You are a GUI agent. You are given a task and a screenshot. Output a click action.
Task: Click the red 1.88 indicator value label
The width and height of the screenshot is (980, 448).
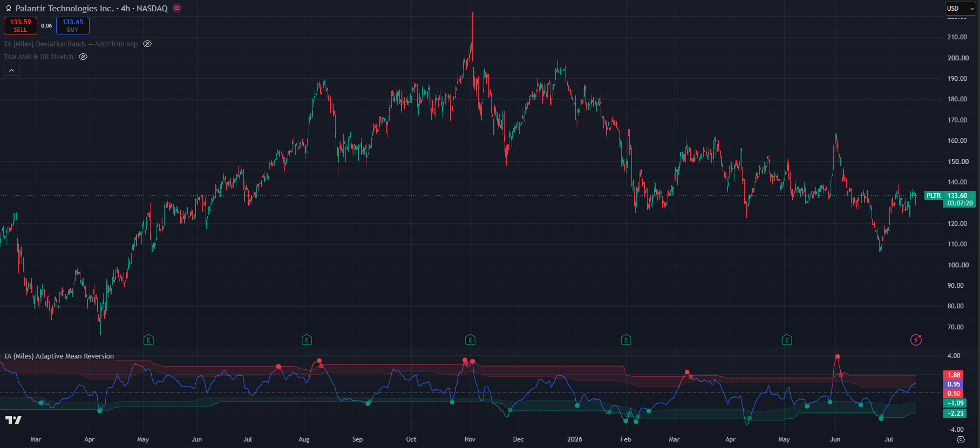tap(954, 375)
